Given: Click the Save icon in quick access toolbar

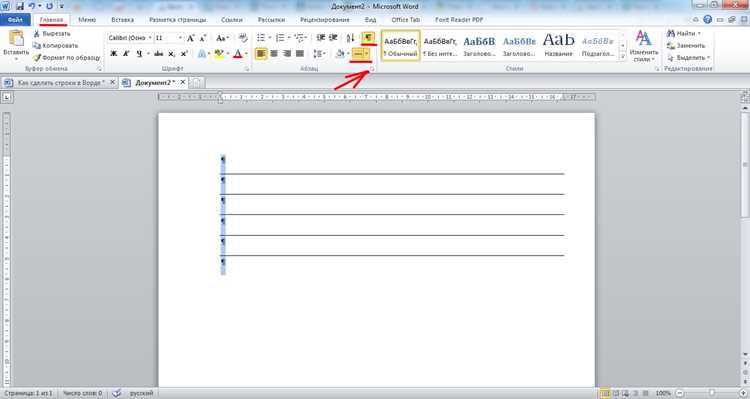Looking at the screenshot, I should point(20,6).
